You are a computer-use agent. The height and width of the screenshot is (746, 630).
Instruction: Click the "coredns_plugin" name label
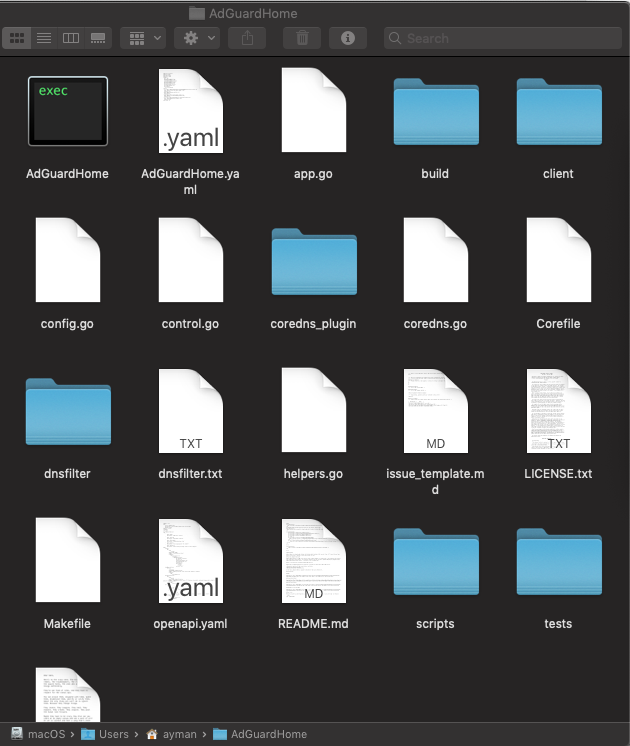coord(313,324)
